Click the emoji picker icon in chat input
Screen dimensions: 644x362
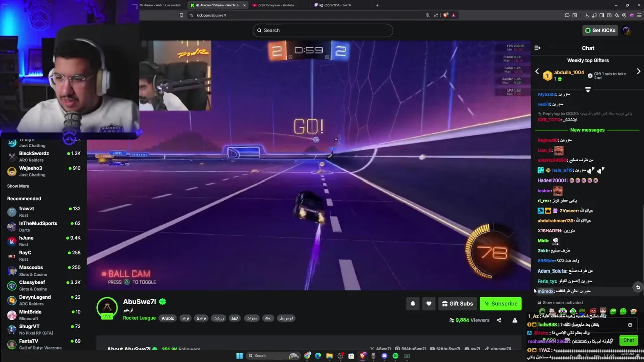tap(630, 325)
